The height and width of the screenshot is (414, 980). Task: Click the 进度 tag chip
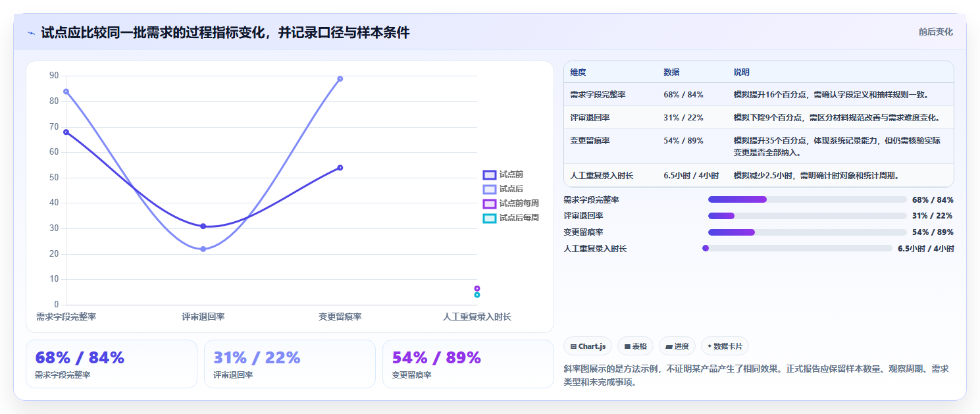click(x=677, y=346)
